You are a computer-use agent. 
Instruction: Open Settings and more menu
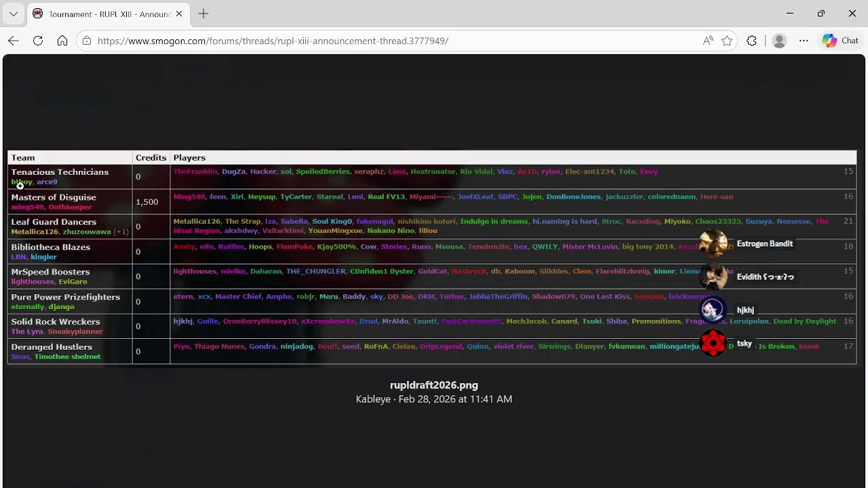point(804,41)
